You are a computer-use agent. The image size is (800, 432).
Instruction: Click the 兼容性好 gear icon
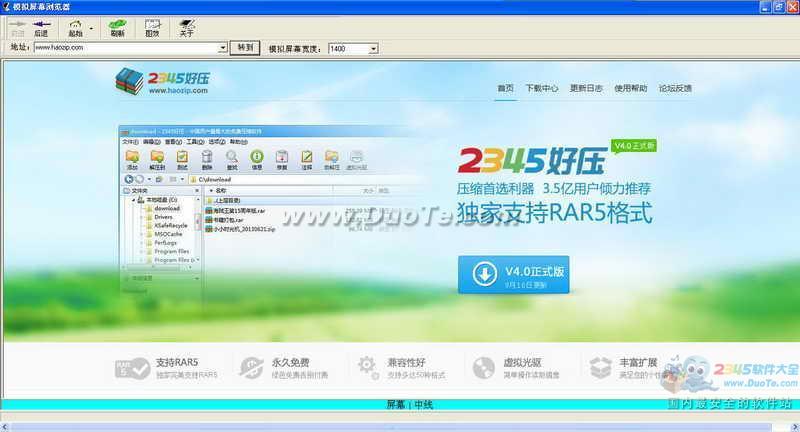point(368,368)
